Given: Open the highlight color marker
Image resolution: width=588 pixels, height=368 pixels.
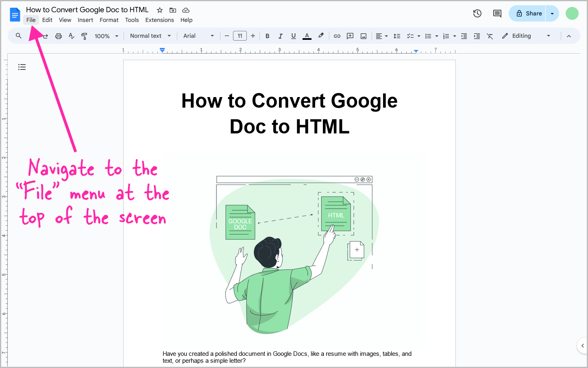Looking at the screenshot, I should [321, 36].
